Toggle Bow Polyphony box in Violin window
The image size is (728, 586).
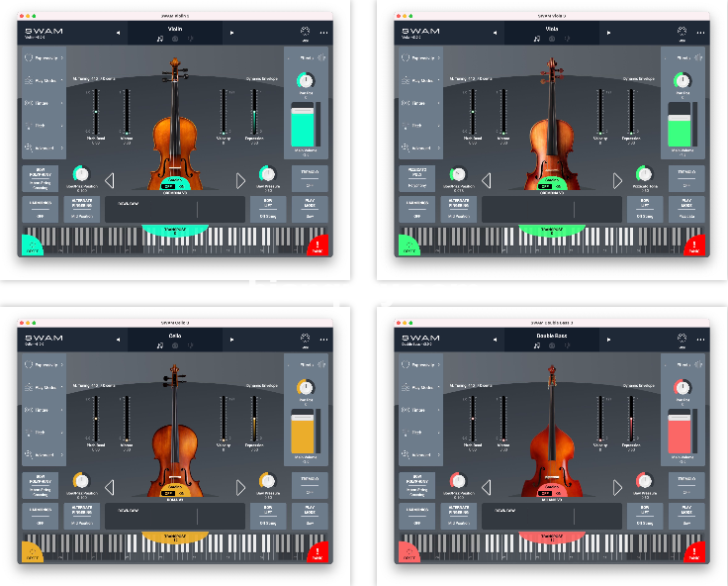[x=41, y=178]
